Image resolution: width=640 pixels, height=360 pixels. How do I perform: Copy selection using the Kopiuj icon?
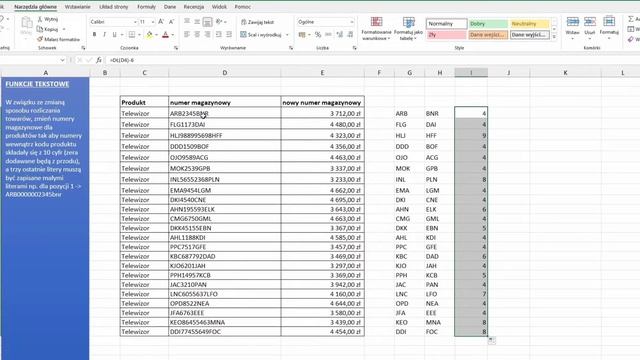40,29
